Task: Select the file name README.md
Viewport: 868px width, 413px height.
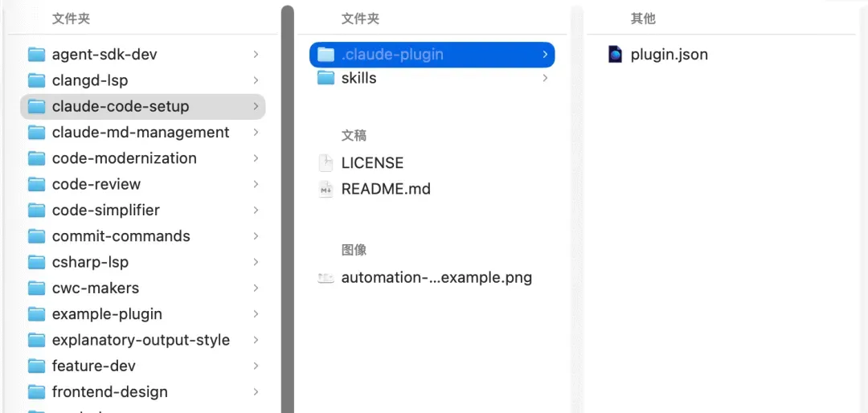Action: [x=386, y=190]
